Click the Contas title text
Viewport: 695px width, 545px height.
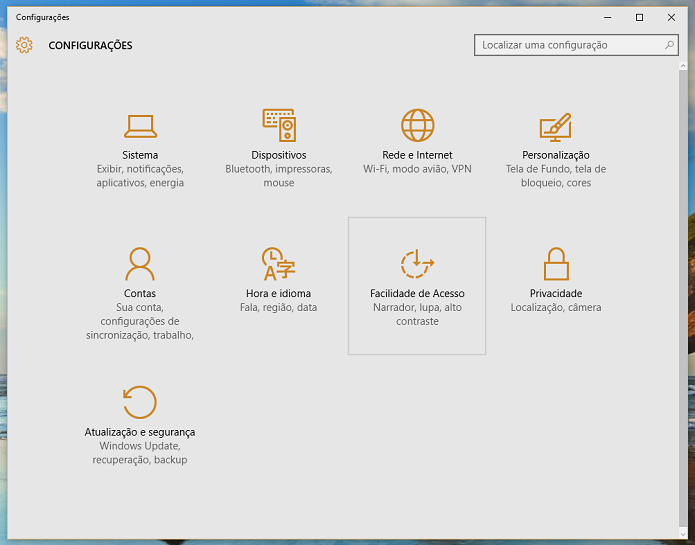[140, 293]
